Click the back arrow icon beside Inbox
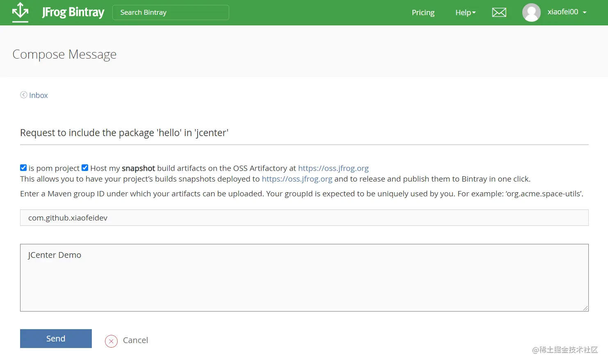Viewport: 608px width, 364px height. 24,95
